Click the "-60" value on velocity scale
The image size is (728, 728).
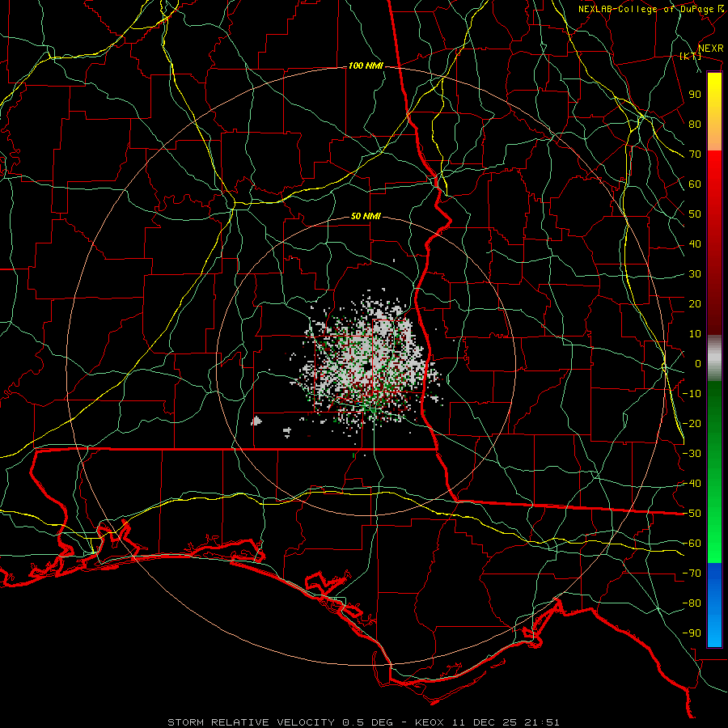(692, 544)
